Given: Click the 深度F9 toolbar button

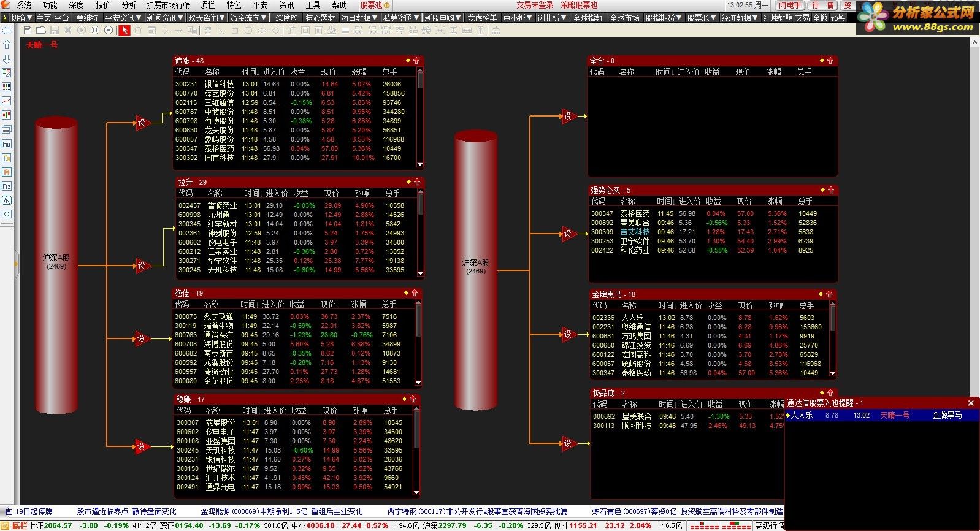Looking at the screenshot, I should point(286,18).
